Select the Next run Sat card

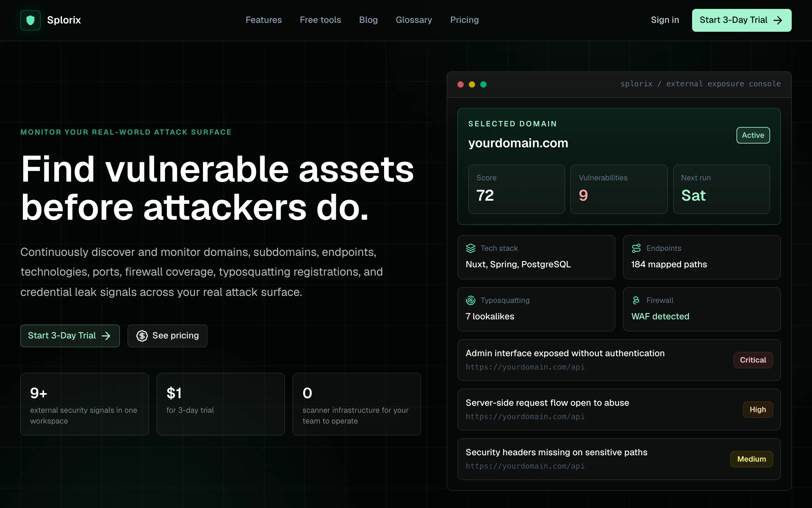pos(721,189)
